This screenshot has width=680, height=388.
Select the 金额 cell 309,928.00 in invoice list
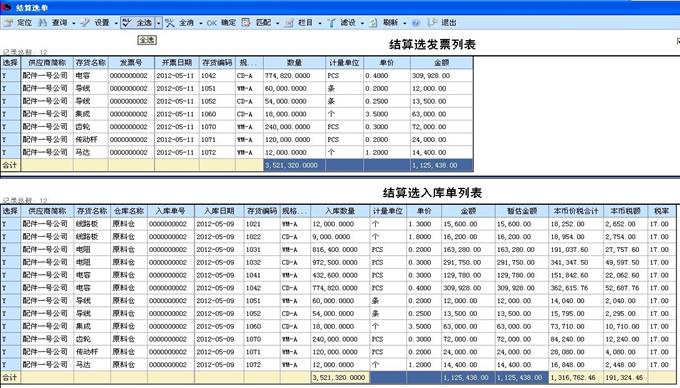(441, 75)
